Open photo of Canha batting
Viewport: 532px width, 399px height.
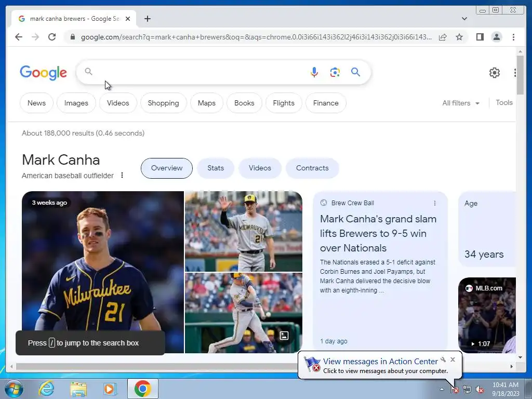[244, 313]
